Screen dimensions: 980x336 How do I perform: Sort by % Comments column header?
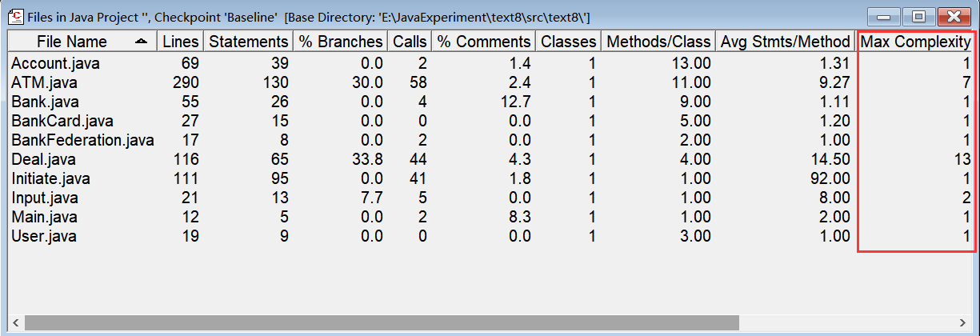coord(484,42)
